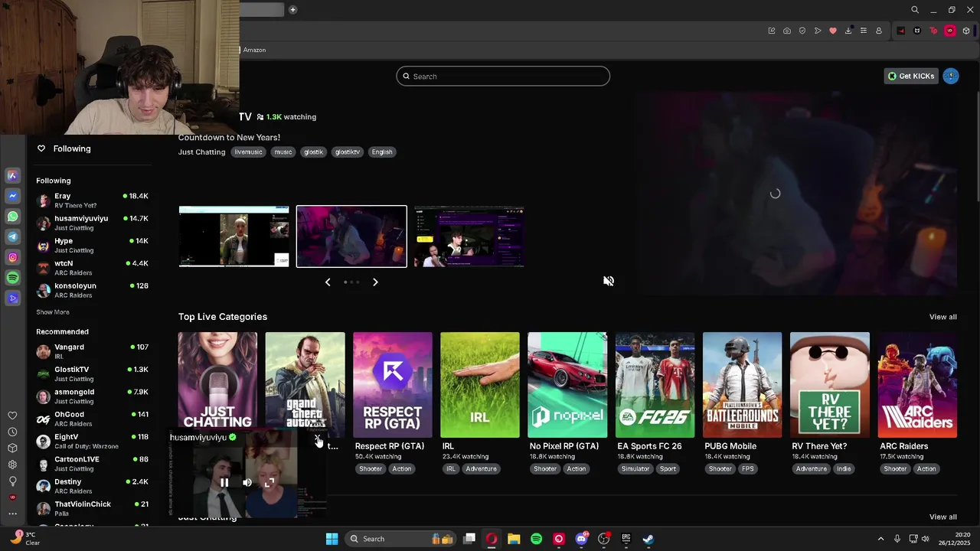Screen dimensions: 980x551
Task: Open Destiny channel in Recommended list
Action: point(92,486)
